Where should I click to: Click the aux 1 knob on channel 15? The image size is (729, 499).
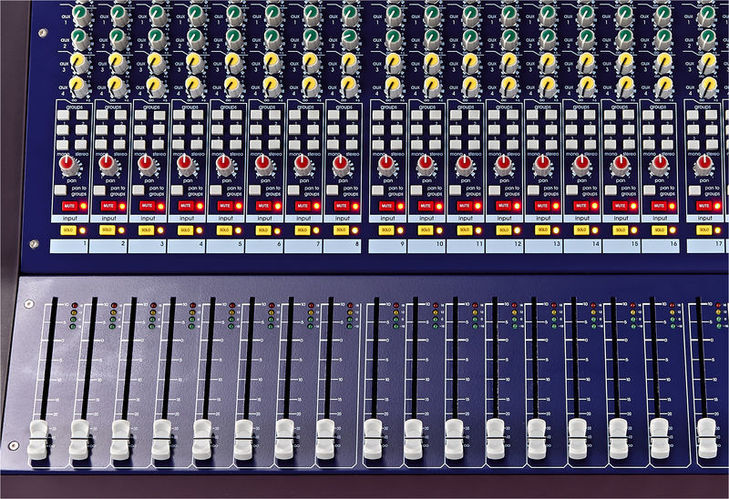tap(625, 15)
